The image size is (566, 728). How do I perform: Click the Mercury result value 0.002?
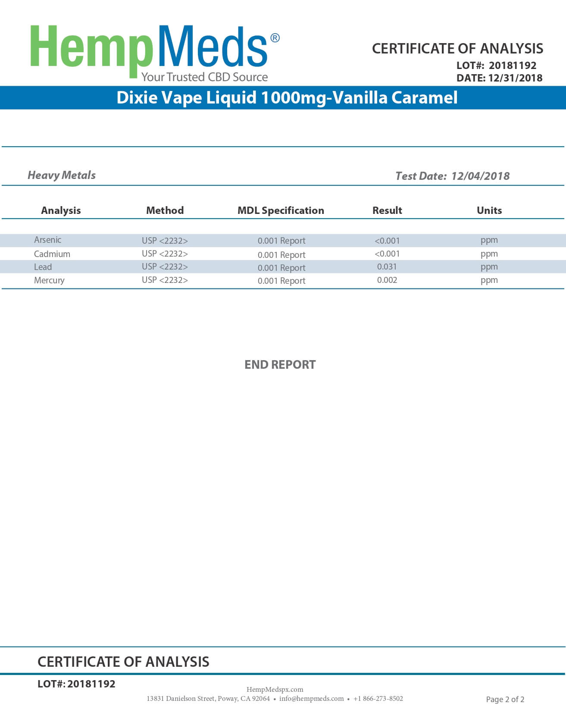pyautogui.click(x=387, y=280)
